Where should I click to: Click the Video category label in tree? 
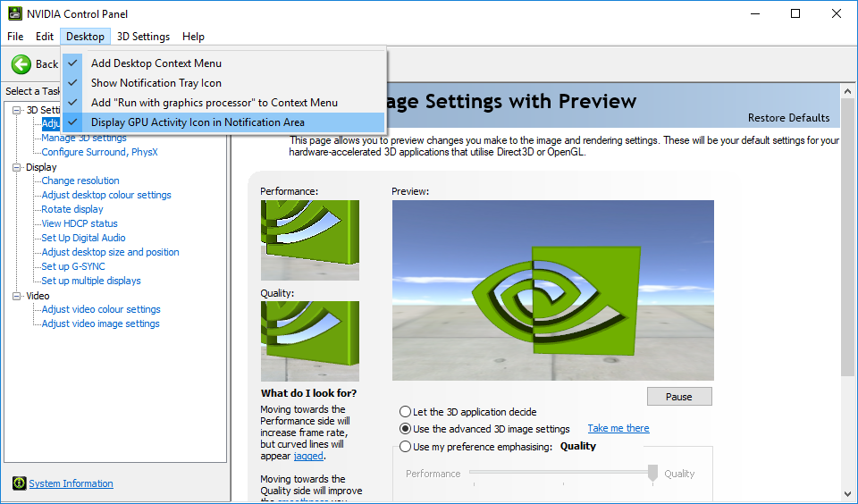tap(38, 296)
